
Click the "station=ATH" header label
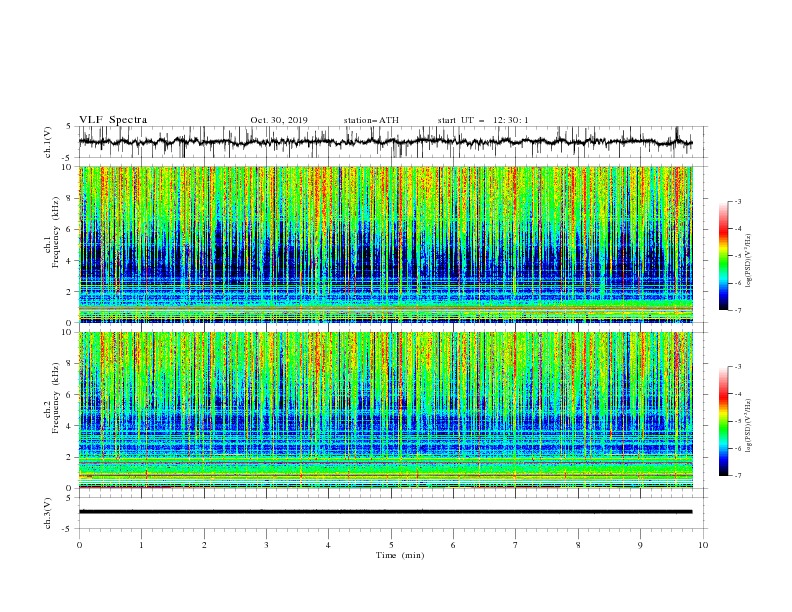pos(371,120)
